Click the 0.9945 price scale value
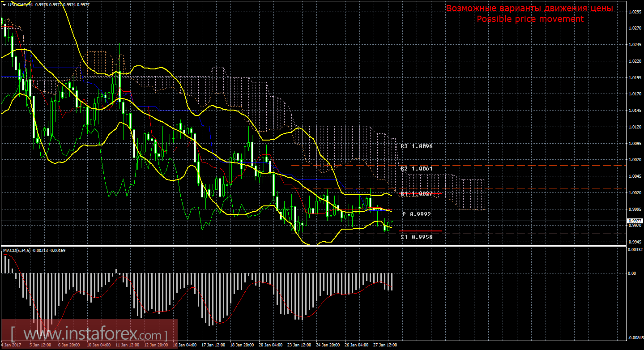This screenshot has height=350, width=644. point(634,242)
